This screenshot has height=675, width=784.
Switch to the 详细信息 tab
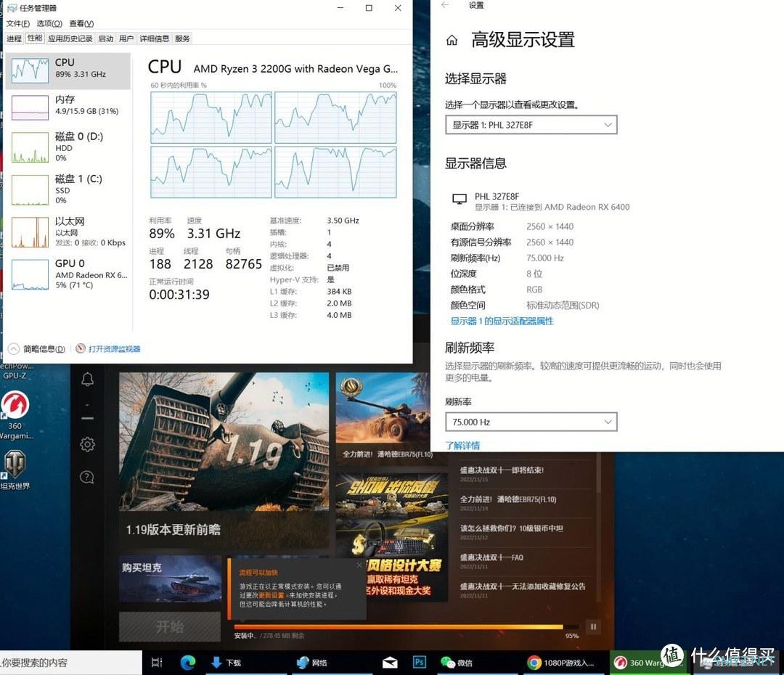tap(154, 38)
